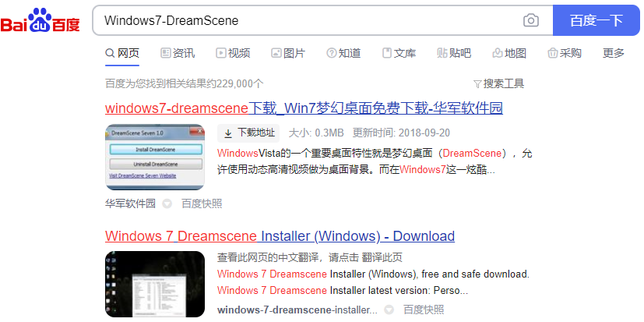Expand the arrow next to 华军软件园

[167, 203]
